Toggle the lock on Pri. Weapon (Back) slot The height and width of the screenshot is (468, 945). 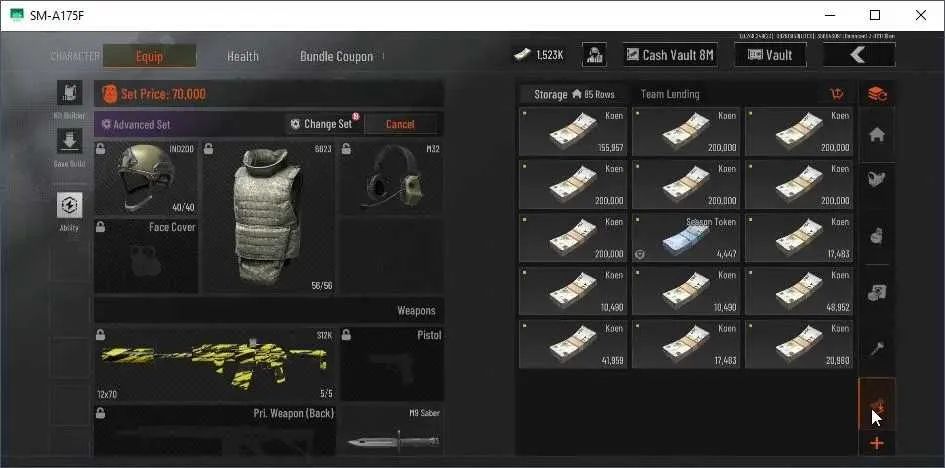101,413
